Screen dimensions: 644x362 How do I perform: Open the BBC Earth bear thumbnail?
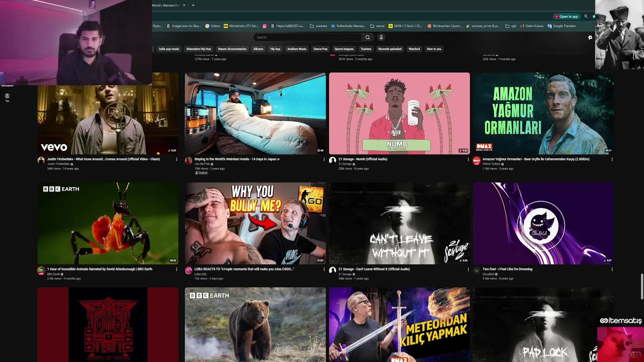click(255, 325)
